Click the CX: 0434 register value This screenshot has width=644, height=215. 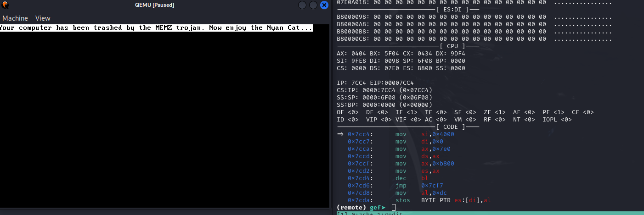(418, 54)
